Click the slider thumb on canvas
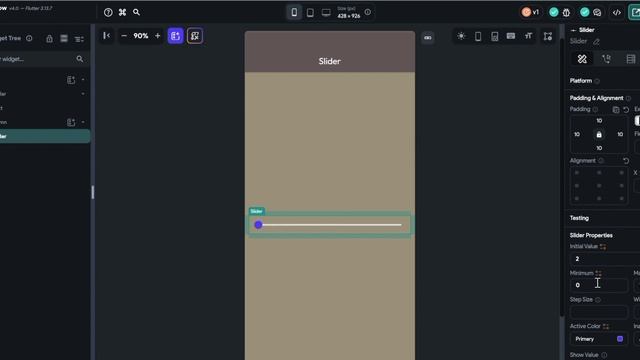This screenshot has height=360, width=640. pos(258,224)
